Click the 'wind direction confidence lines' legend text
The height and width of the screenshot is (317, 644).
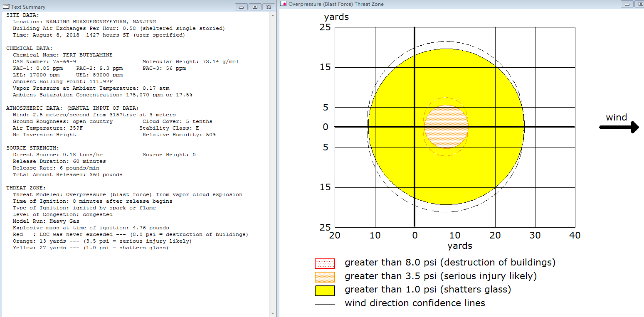pos(415,303)
